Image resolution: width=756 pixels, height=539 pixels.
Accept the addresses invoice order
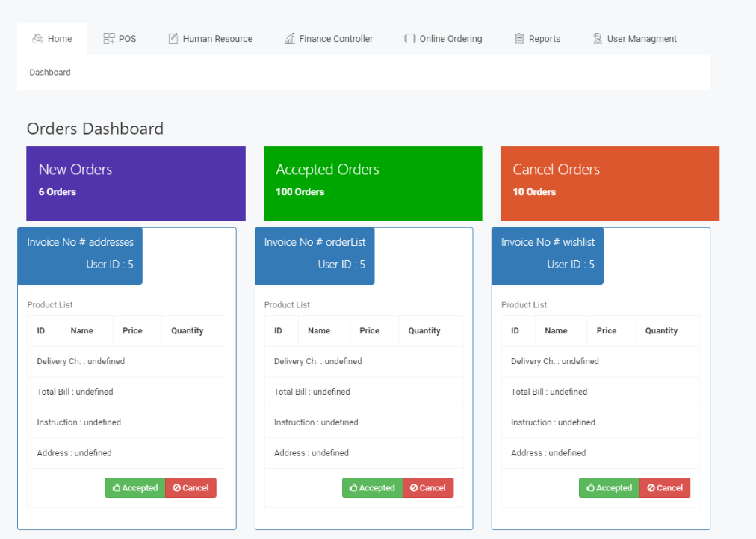135,488
